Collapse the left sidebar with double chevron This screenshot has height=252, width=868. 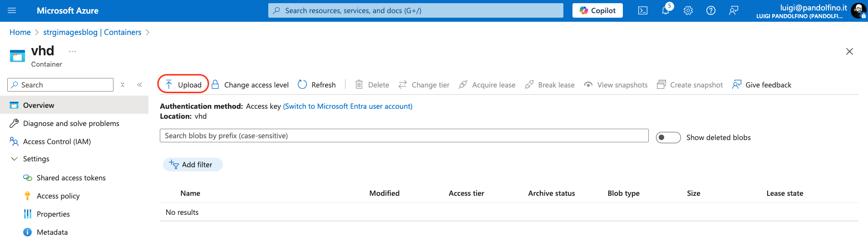pos(139,85)
